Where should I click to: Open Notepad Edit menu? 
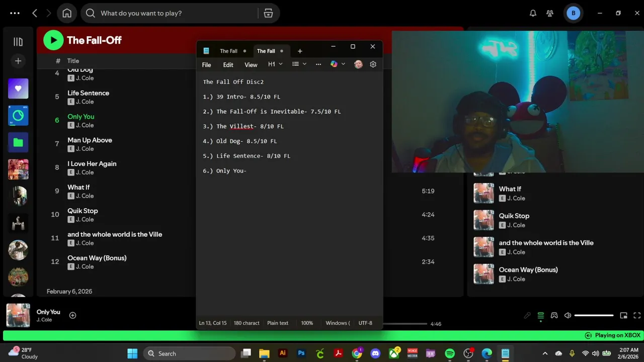point(228,64)
